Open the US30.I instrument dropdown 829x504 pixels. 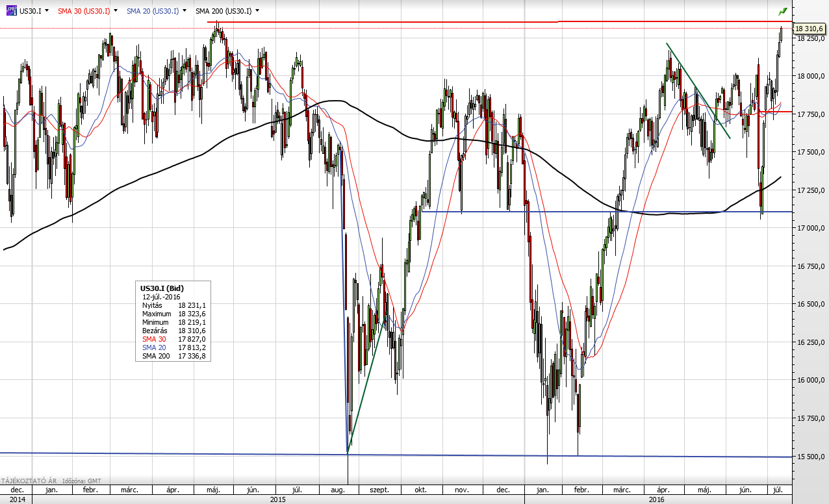coord(48,11)
